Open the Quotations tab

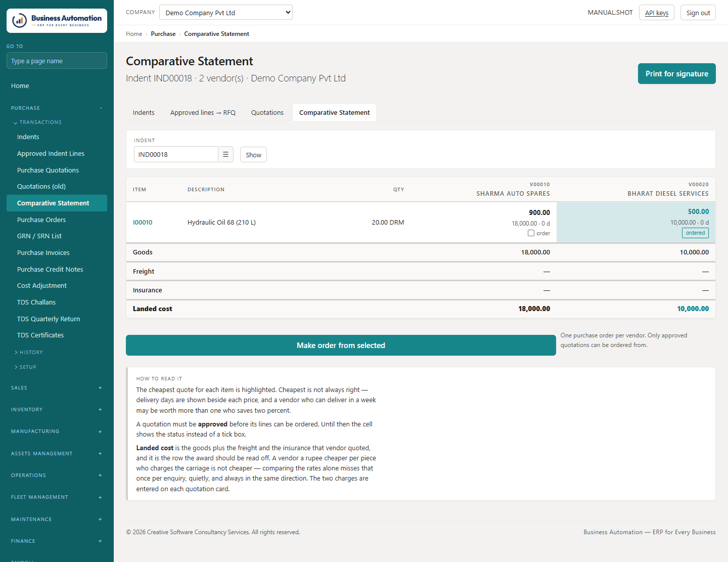(x=267, y=112)
